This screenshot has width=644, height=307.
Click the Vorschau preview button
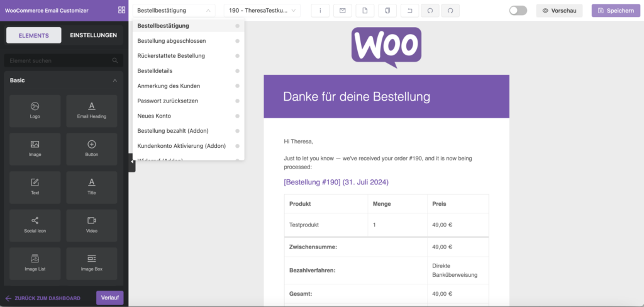[x=559, y=11]
